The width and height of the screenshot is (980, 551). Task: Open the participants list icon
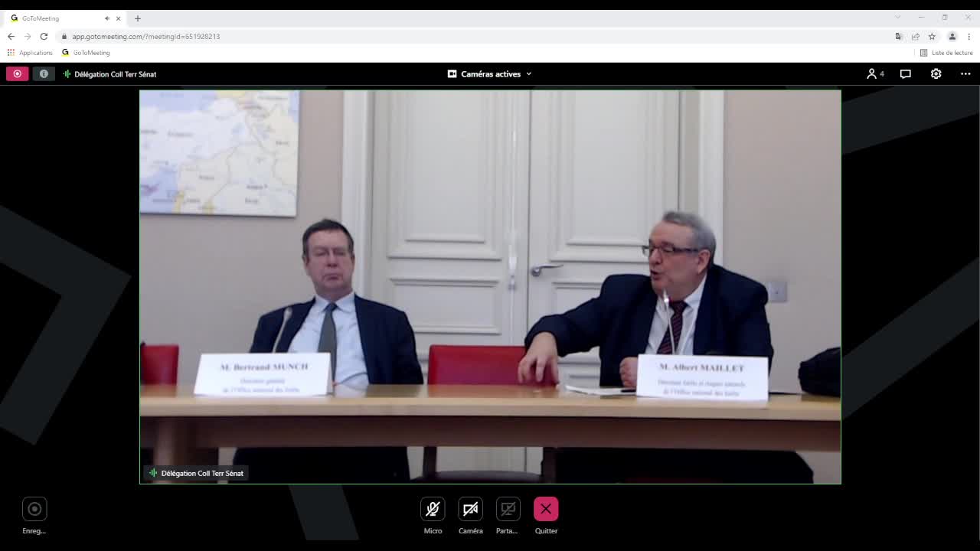pyautogui.click(x=875, y=74)
